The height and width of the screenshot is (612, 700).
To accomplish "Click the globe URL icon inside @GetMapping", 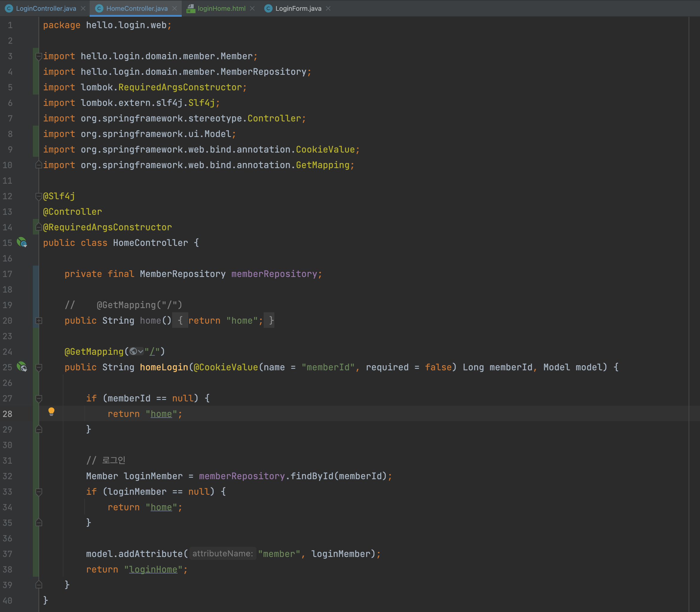I will (x=133, y=351).
